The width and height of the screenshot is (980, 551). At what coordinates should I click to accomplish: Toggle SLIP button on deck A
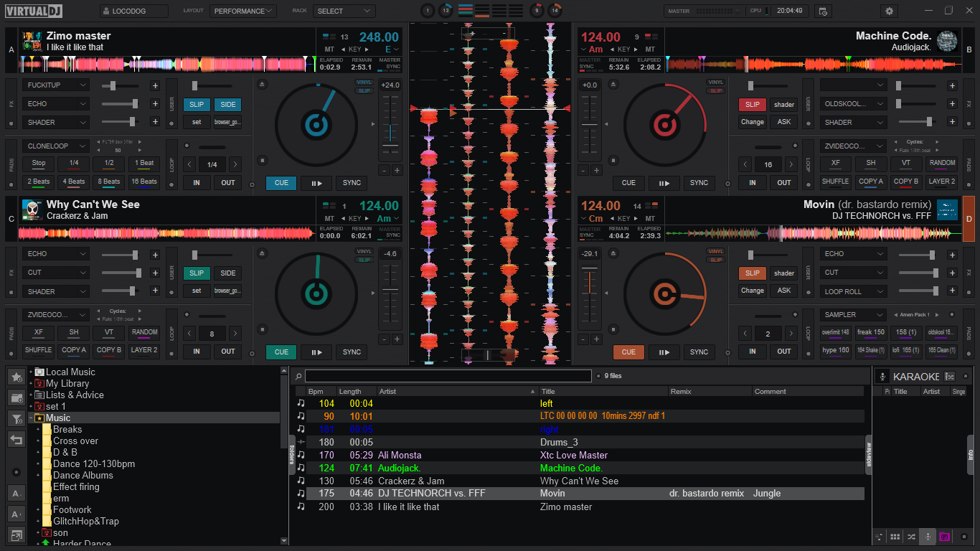coord(197,104)
